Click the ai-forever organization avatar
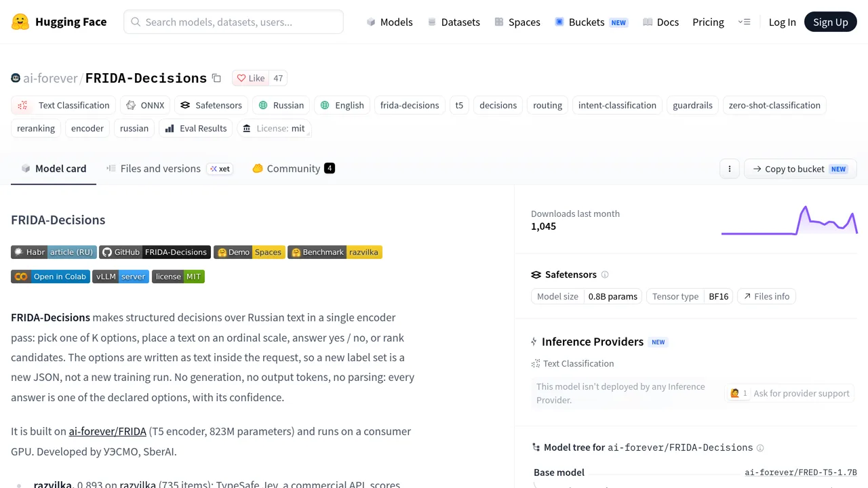Viewport: 868px width, 488px height. point(16,78)
